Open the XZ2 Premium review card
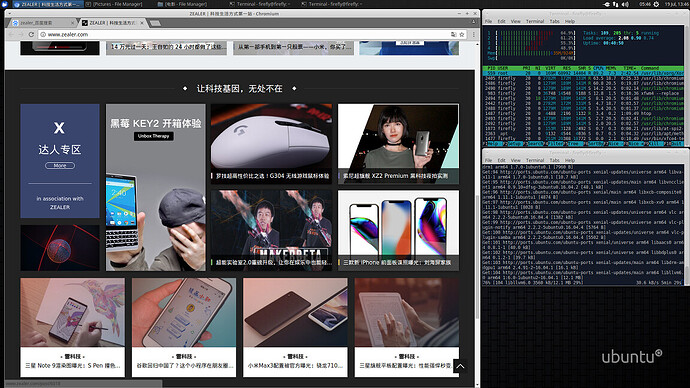This screenshot has height=388, width=690. pos(398,144)
